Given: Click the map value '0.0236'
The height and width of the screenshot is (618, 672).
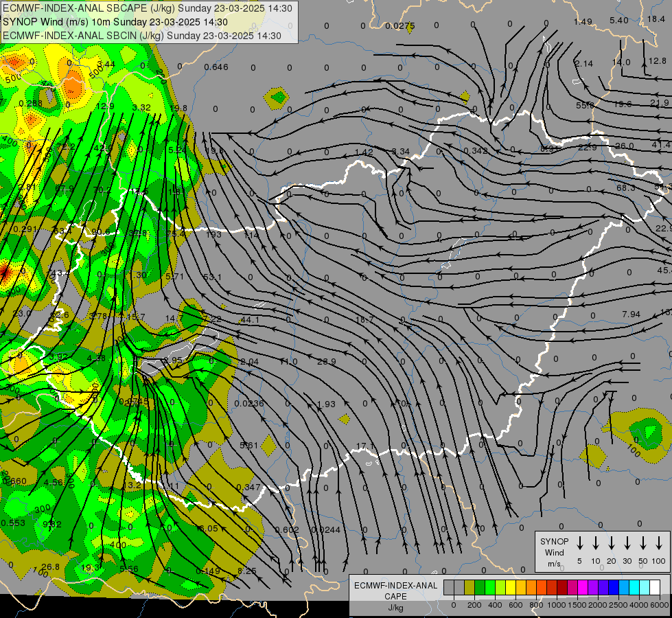Looking at the screenshot, I should [x=249, y=403].
